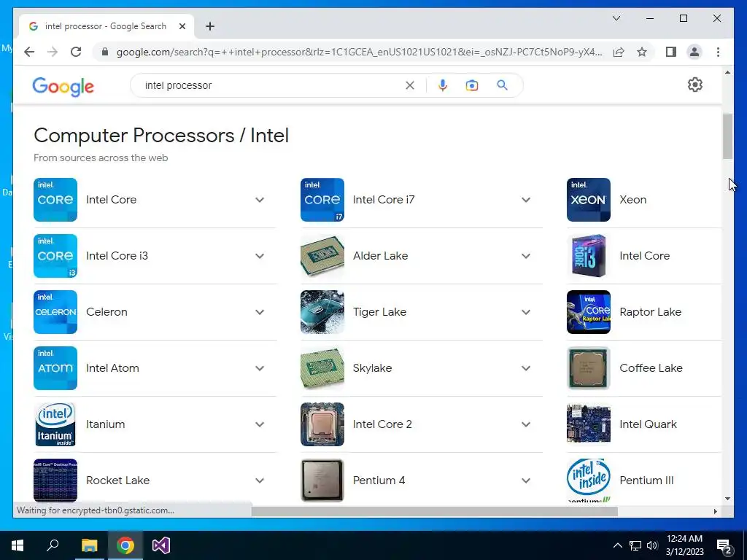
Task: Click the scroll down arrow
Action: pyautogui.click(x=727, y=499)
